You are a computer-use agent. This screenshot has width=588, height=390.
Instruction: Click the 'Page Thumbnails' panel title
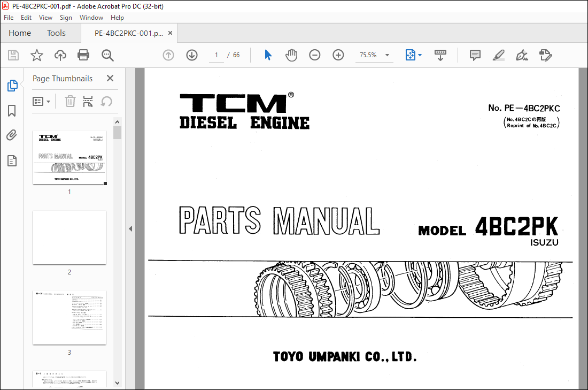(63, 79)
